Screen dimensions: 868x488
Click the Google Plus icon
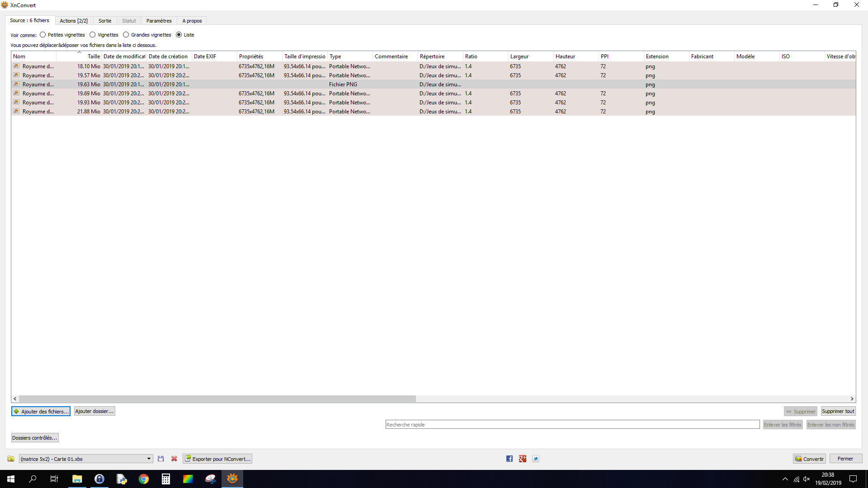click(x=523, y=459)
